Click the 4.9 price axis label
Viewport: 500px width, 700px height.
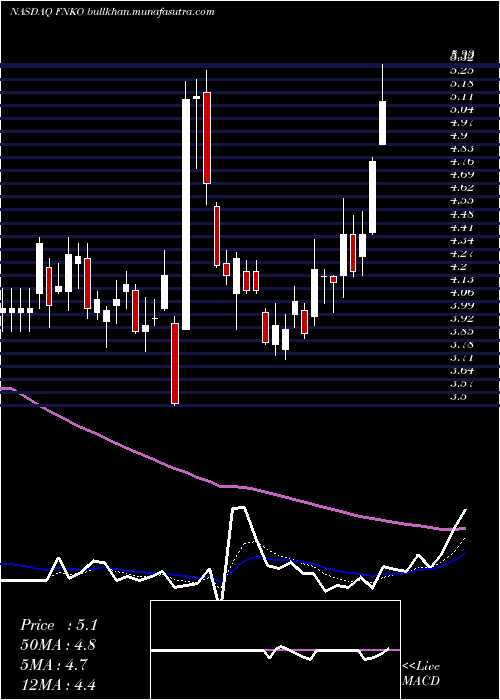[458, 136]
